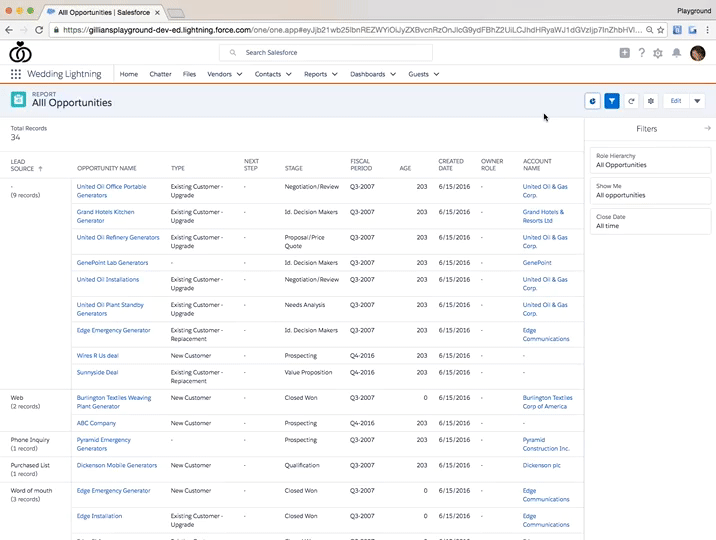Click the Created Date column header

point(451,165)
